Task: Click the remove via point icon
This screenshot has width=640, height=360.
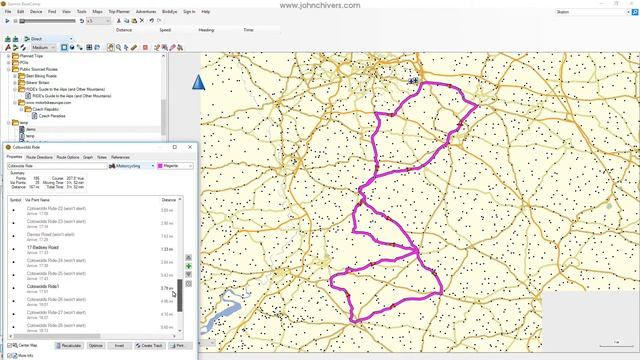Action: (x=189, y=284)
